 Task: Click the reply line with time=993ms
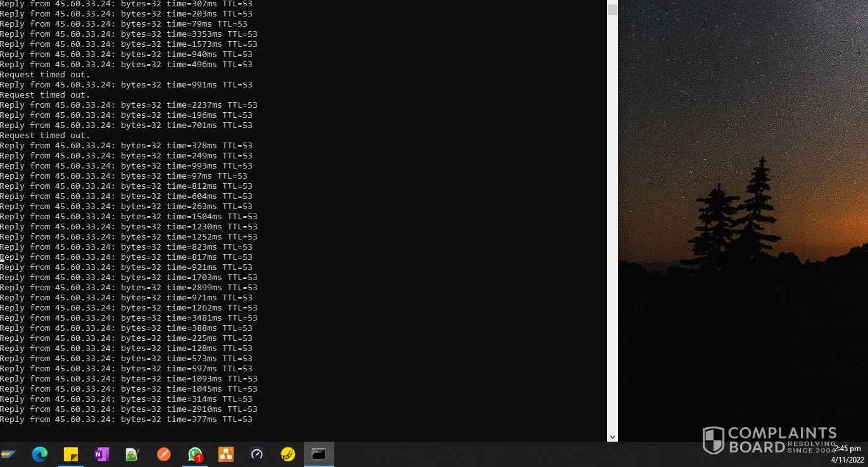tap(126, 166)
